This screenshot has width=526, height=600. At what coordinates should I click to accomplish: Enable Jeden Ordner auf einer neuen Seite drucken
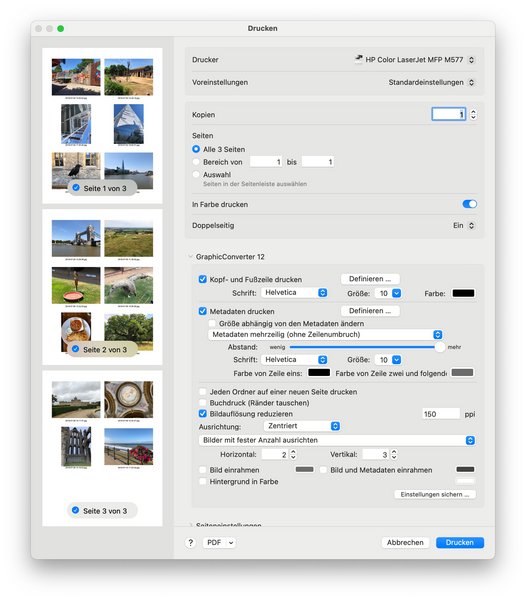point(203,391)
